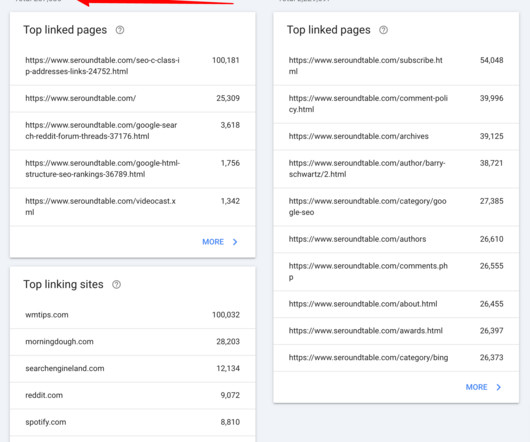Select the about.html URL row
This screenshot has height=442, width=530.
[396, 304]
